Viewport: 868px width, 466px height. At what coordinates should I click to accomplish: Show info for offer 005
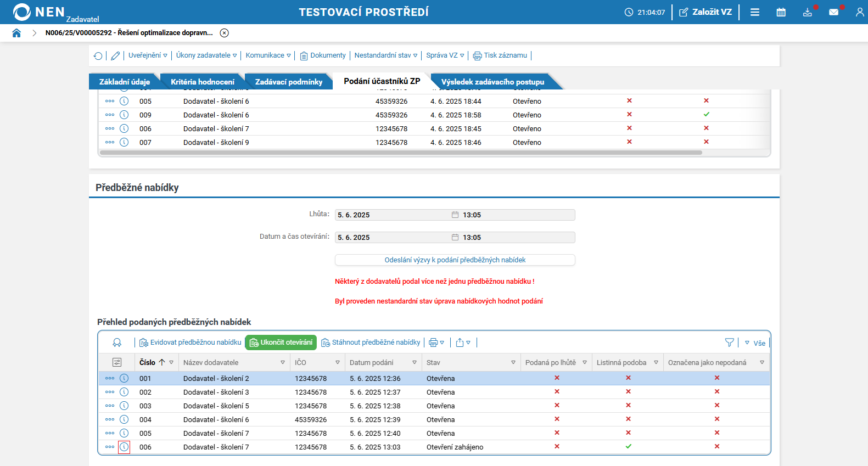(x=124, y=433)
